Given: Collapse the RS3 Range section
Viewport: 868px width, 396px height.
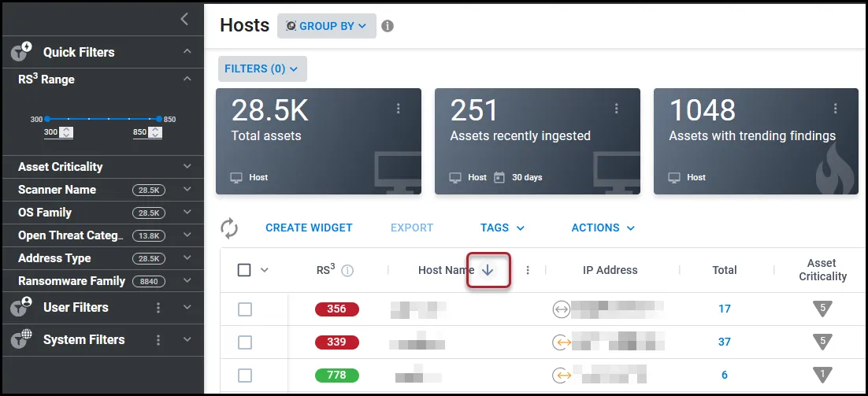Looking at the screenshot, I should [x=187, y=79].
